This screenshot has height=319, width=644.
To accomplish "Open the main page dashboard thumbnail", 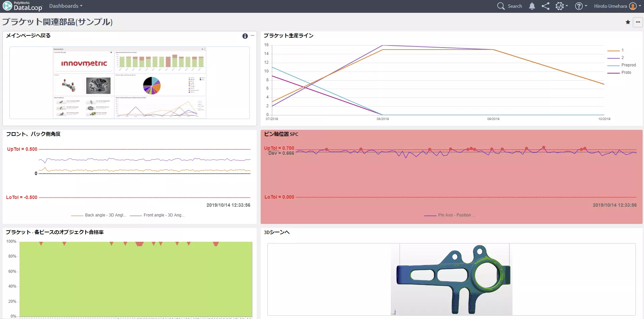I will [129, 83].
